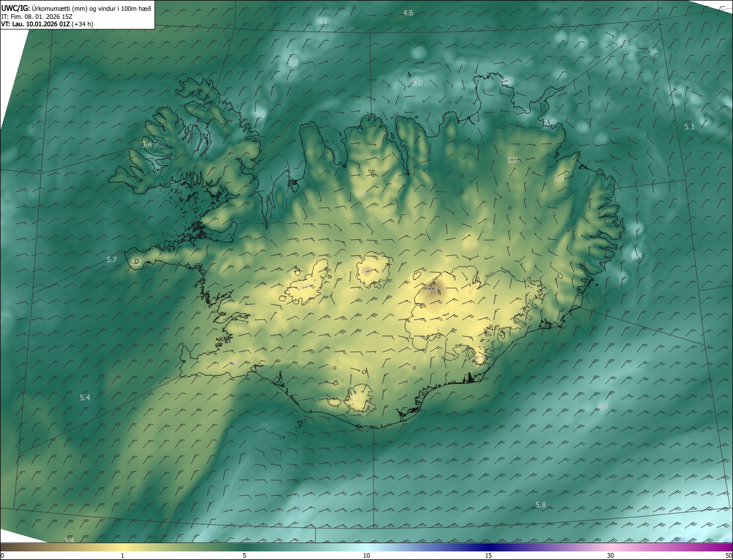This screenshot has width=733, height=560.
Task: Select the 3.0 value label in northeast Iceland
Action: (512, 160)
